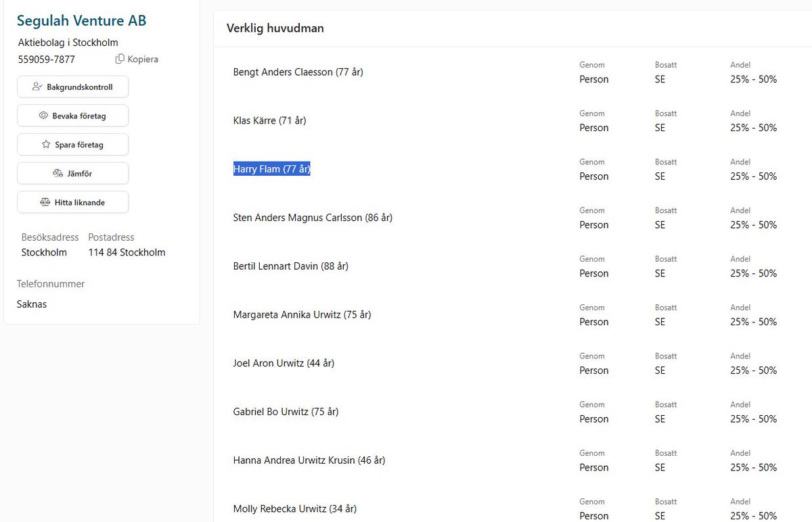Click Andel value in Hanna Andrea Urwitz Krusin row
The height and width of the screenshot is (522, 812).
click(x=754, y=467)
